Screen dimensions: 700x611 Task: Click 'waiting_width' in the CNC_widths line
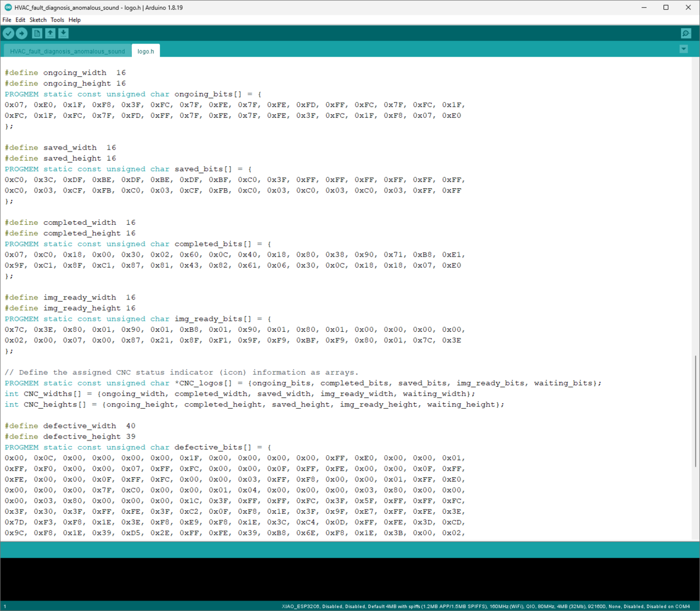pos(434,394)
